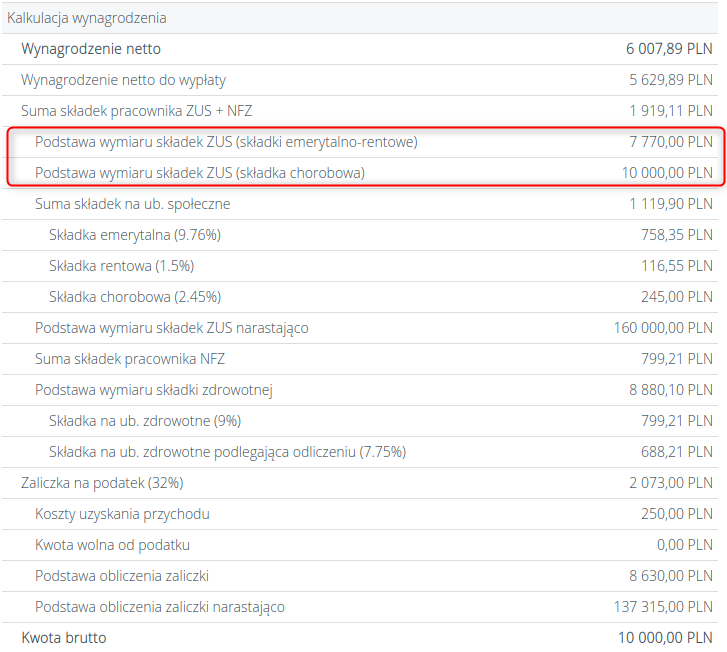Image resolution: width=727 pixels, height=652 pixels.
Task: Click the Kalkulacja wynagrodzenia header
Action: pyautogui.click(x=87, y=18)
